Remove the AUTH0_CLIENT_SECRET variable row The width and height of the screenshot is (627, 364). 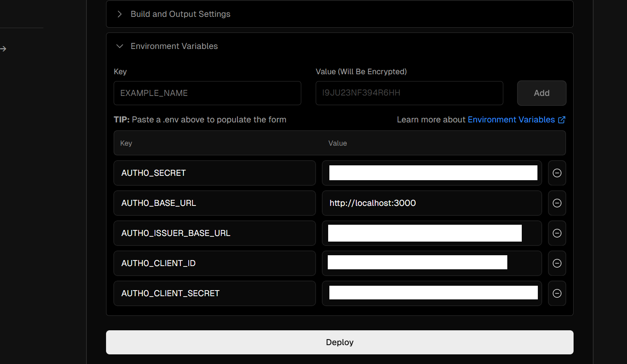(557, 293)
